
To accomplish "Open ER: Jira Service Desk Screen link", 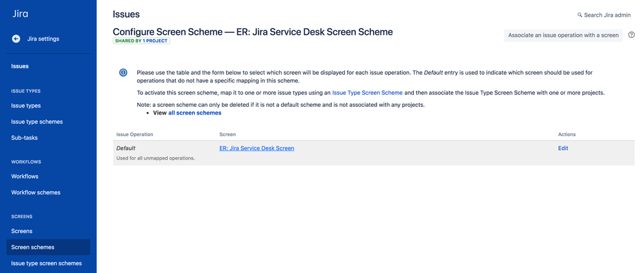I will pos(257,148).
